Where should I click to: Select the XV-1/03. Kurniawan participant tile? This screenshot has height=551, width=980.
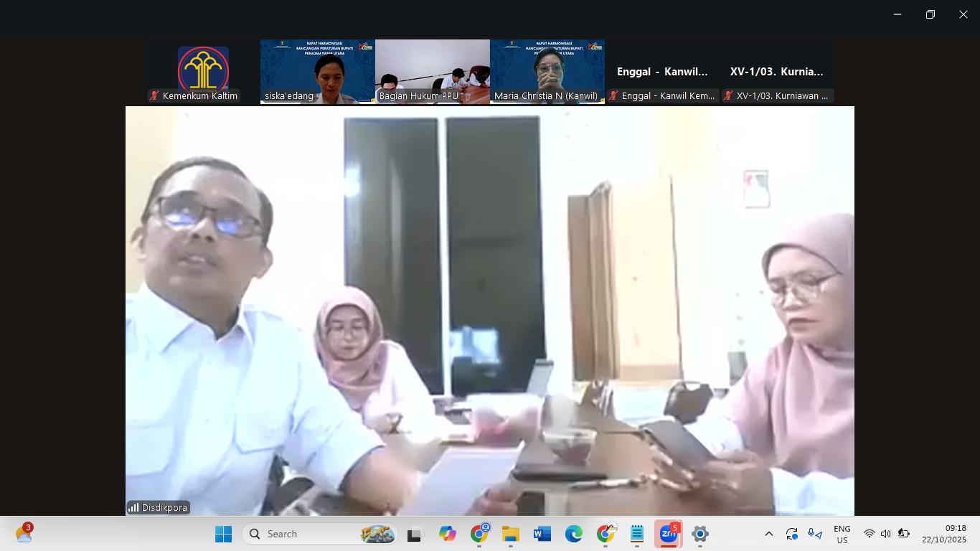tap(776, 72)
